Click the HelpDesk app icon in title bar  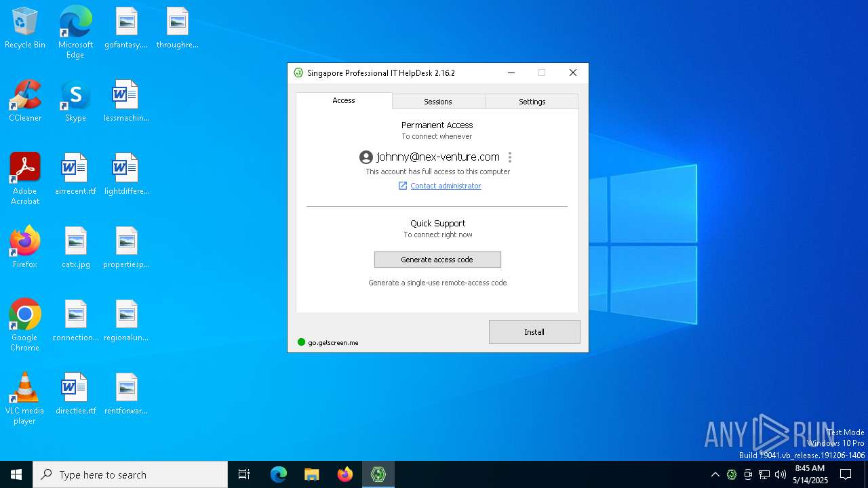pos(298,73)
